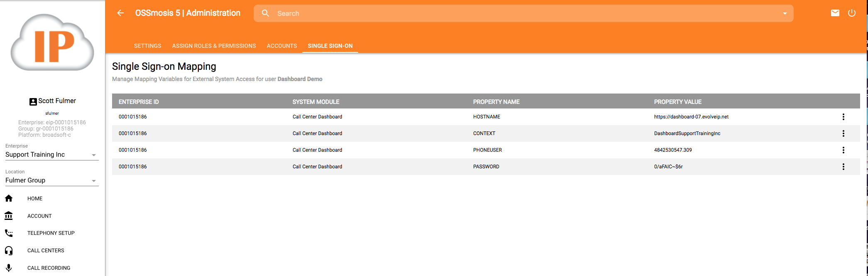Open the Assign Roles & Permissions tab
Screen dimensions: 868x276
(214, 46)
